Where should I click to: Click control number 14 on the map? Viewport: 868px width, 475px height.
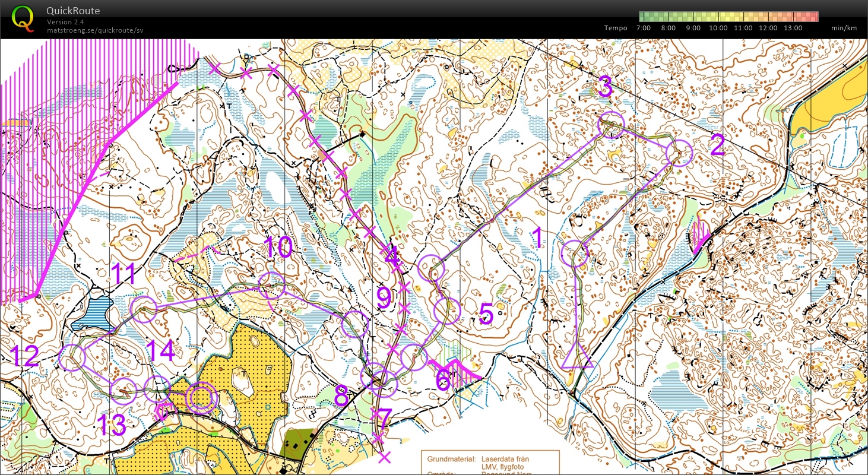[160, 351]
